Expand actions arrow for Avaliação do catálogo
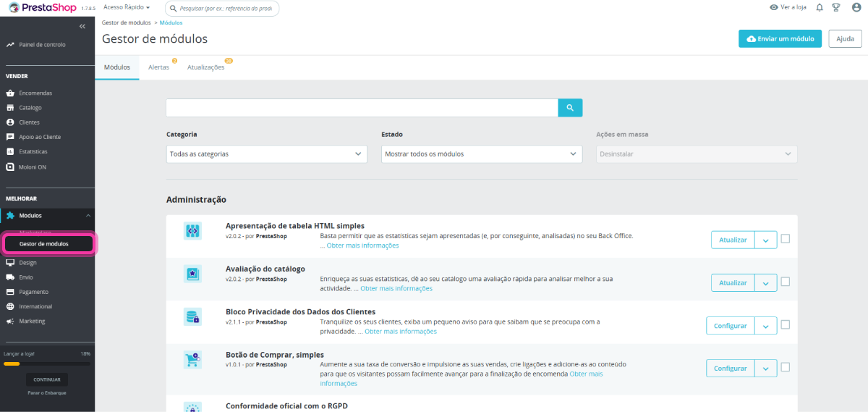Screen dimensions: 868x412 [766, 282]
